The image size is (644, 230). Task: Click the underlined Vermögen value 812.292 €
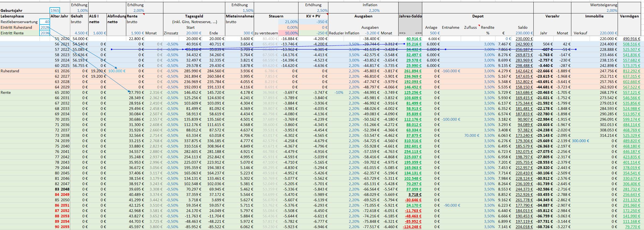point(631,71)
